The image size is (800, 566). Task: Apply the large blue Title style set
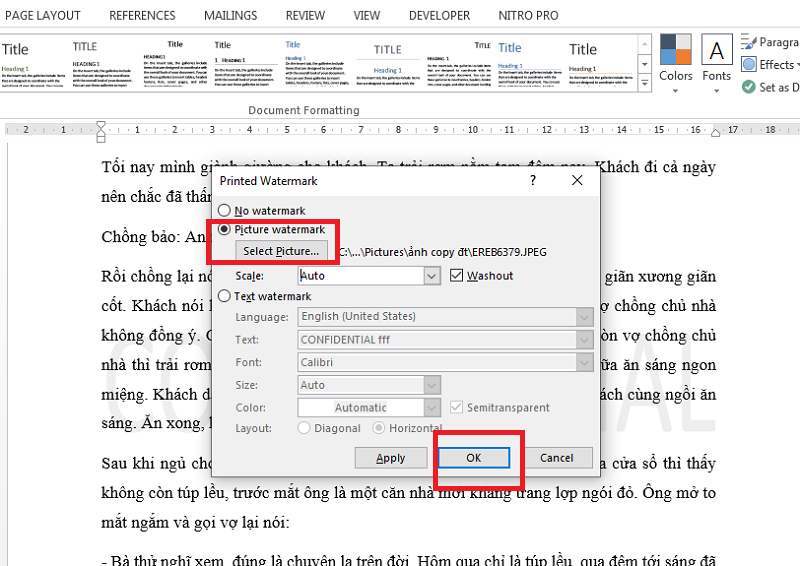(530, 64)
